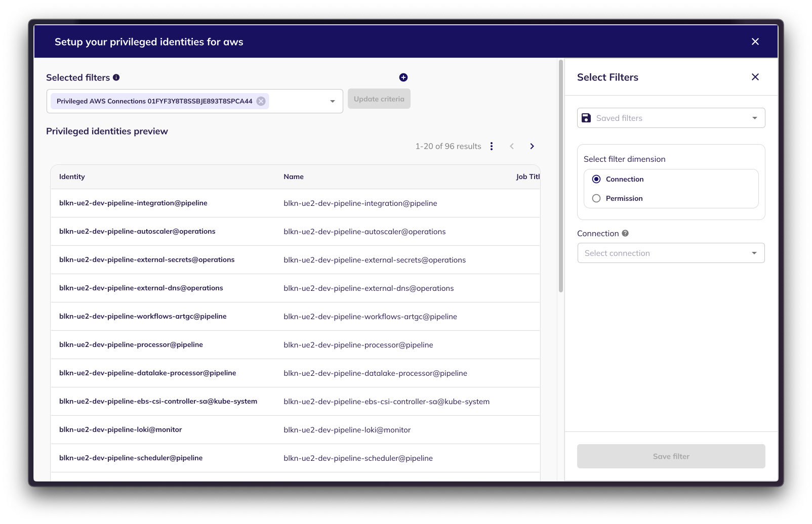812x524 pixels.
Task: Click the info icon beside Selected filters
Action: (x=116, y=77)
